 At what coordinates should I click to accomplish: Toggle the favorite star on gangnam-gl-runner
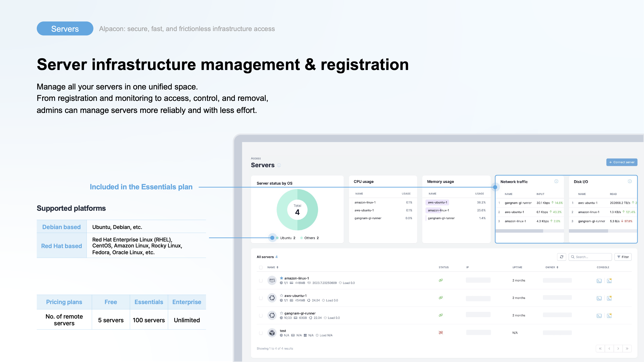coord(281,313)
